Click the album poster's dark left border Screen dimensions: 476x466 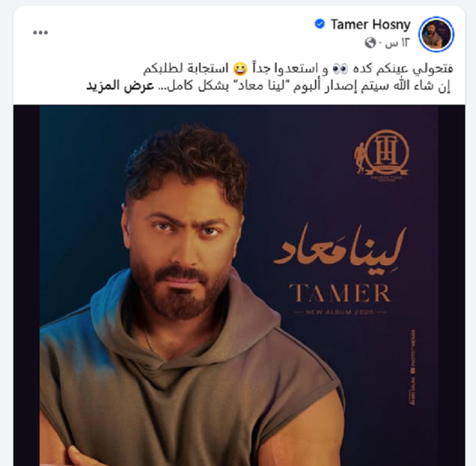26,285
